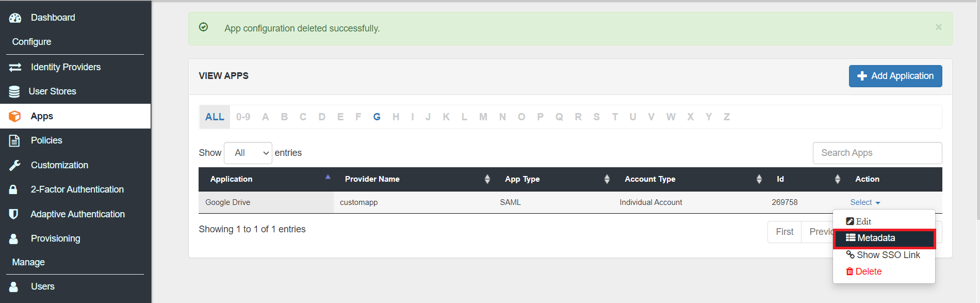Viewport: 980px width, 303px height.
Task: Select the Users icon under Manage
Action: tap(14, 286)
